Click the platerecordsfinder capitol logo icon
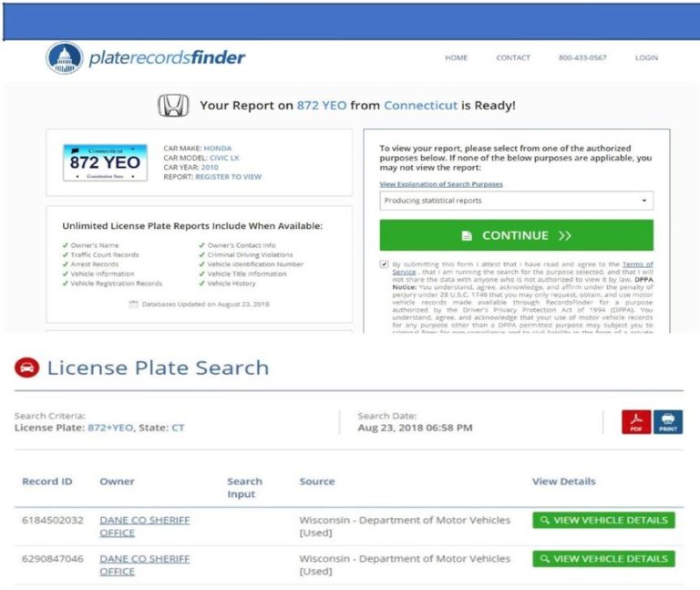 click(64, 58)
